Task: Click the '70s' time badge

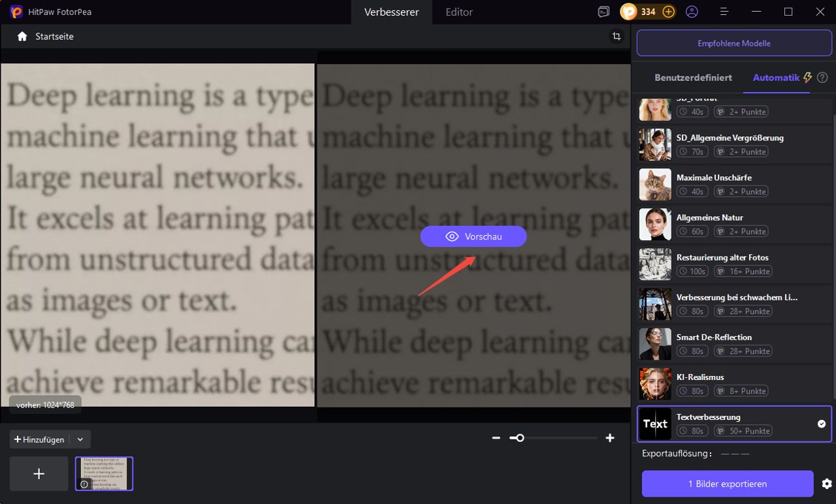Action: pyautogui.click(x=692, y=151)
